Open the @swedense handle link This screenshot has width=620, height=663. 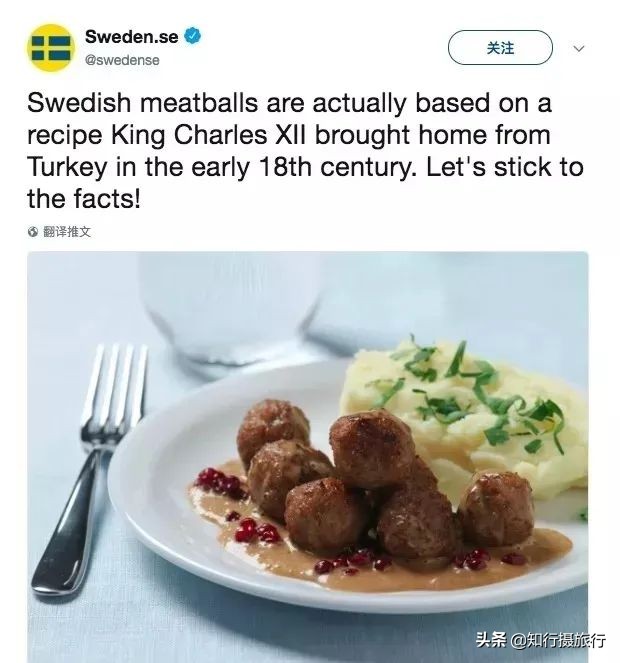tap(122, 60)
